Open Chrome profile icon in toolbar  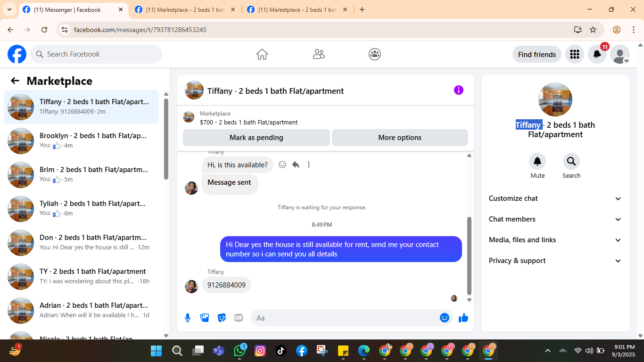click(617, 30)
